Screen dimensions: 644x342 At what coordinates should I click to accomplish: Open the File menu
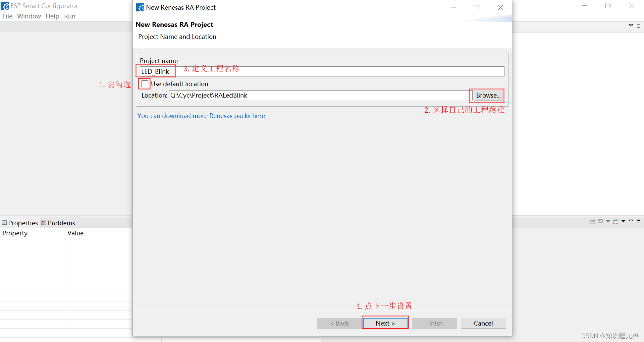click(x=7, y=16)
